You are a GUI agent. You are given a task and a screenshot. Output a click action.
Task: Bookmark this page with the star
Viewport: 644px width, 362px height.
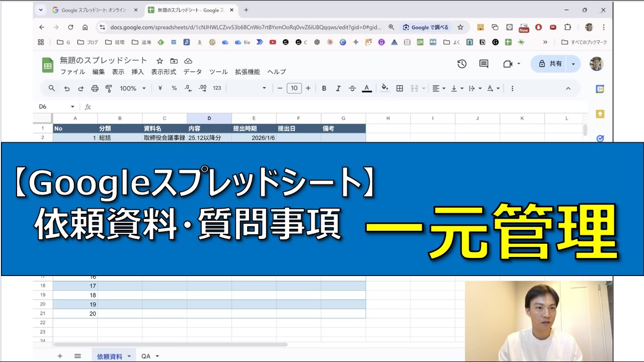tap(460, 27)
